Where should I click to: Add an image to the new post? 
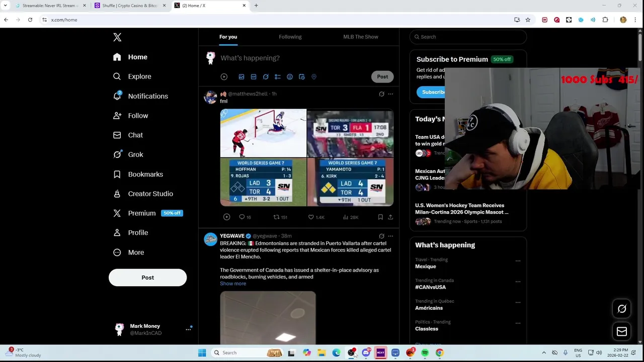point(242,77)
